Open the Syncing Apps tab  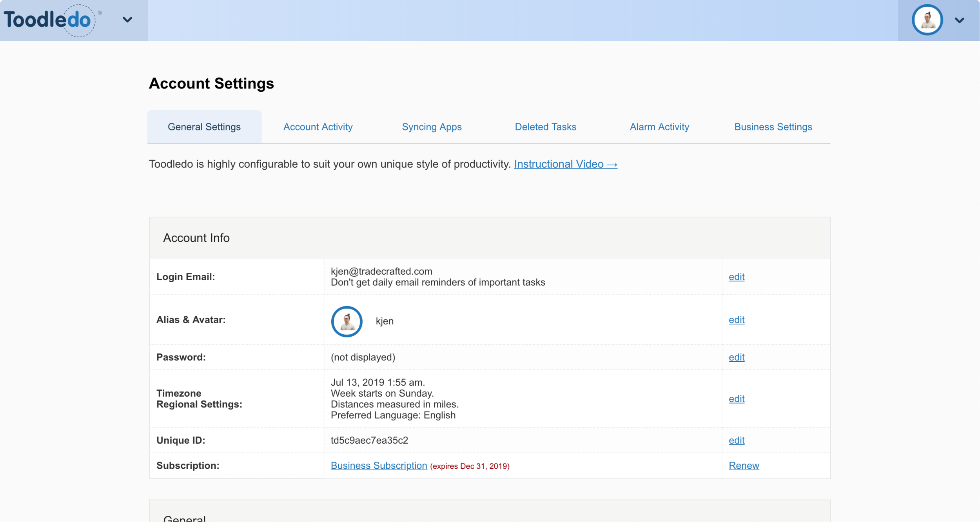432,127
